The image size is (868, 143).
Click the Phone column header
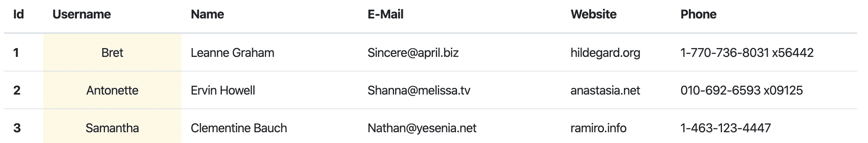point(698,14)
